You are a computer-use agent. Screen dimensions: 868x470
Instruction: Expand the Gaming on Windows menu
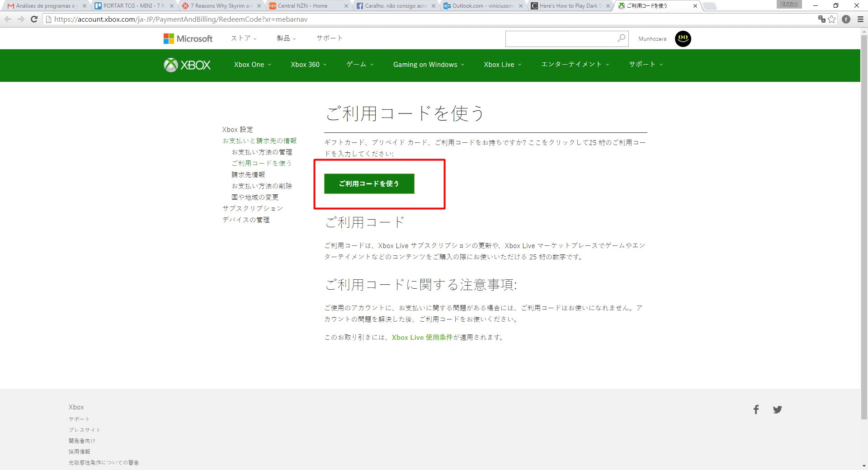(429, 65)
